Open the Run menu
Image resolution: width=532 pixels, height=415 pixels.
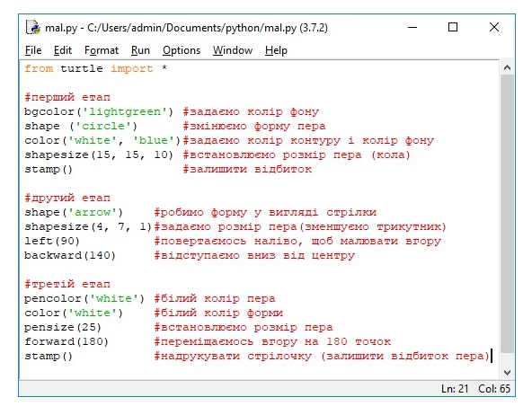(x=140, y=50)
